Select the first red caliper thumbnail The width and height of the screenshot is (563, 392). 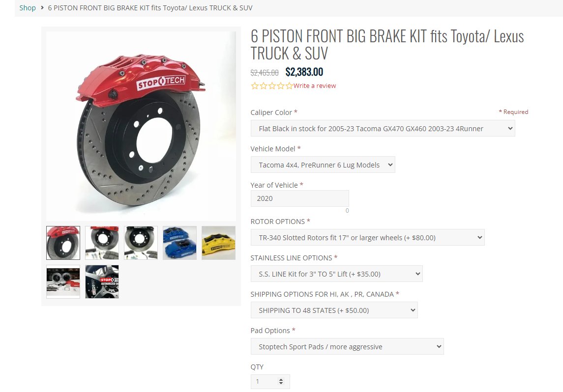(x=63, y=243)
